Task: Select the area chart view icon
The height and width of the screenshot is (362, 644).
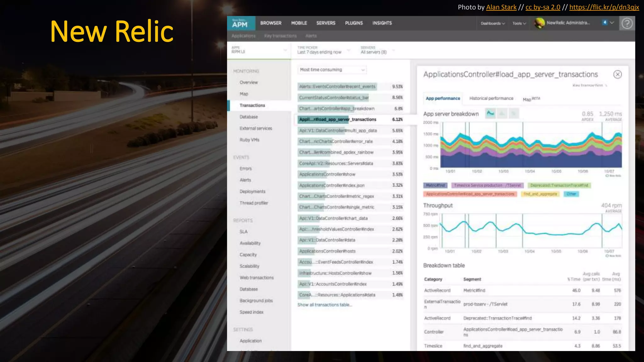Action: 490,113
